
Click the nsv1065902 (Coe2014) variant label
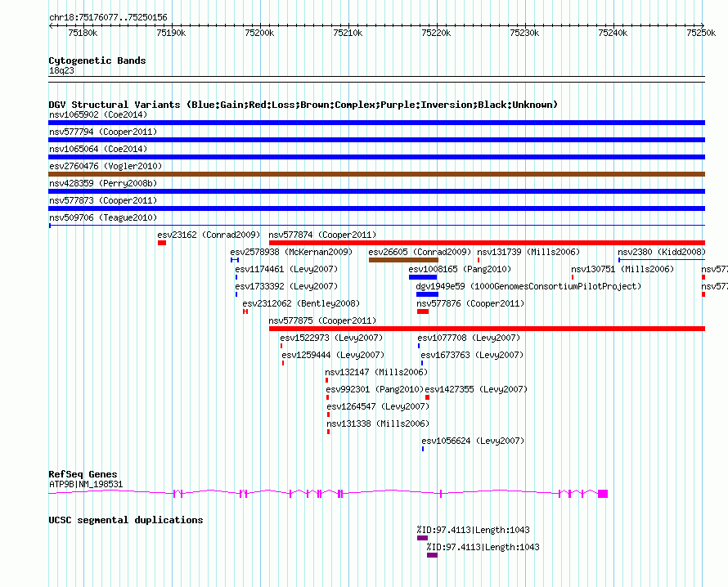(x=98, y=114)
